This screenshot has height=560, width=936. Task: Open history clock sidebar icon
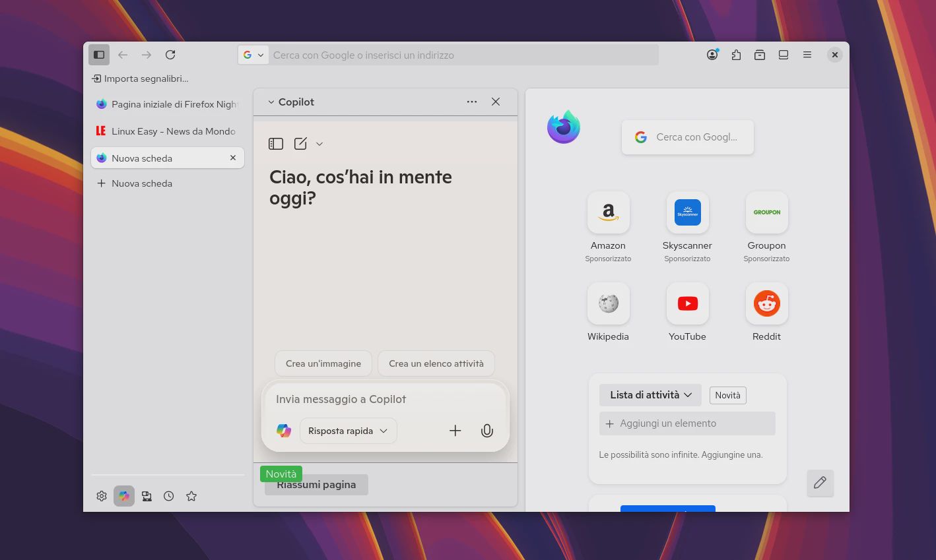pyautogui.click(x=169, y=496)
